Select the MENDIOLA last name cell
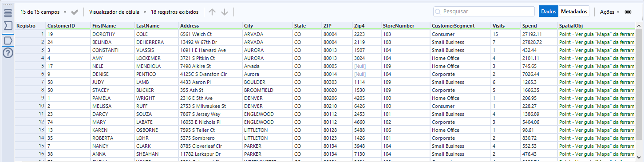The width and height of the screenshot is (644, 162). point(156,66)
